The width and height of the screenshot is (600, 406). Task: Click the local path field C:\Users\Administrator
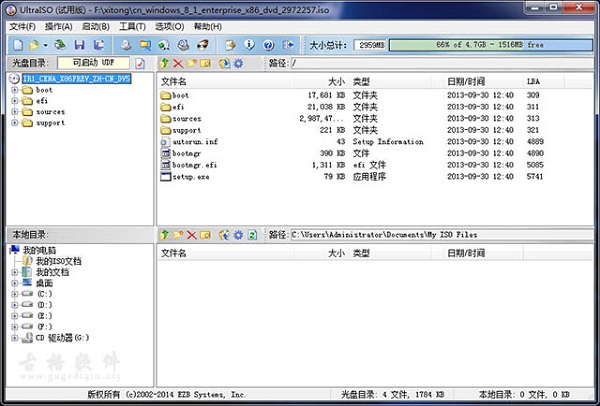point(442,235)
